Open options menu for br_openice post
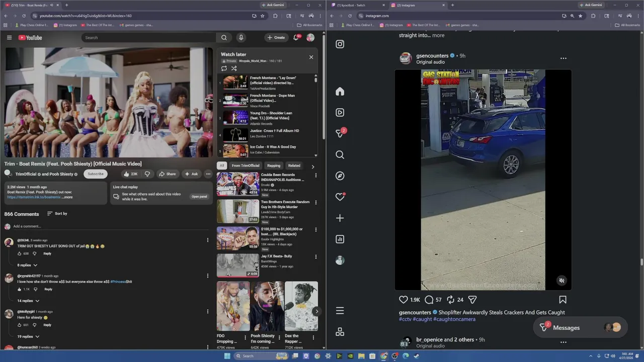The height and width of the screenshot is (362, 644). pos(563,342)
